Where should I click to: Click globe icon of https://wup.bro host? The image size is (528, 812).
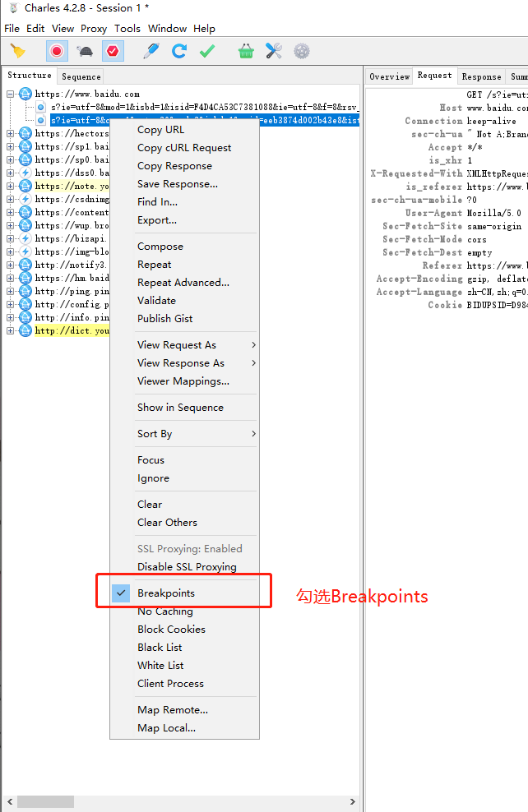(x=25, y=225)
